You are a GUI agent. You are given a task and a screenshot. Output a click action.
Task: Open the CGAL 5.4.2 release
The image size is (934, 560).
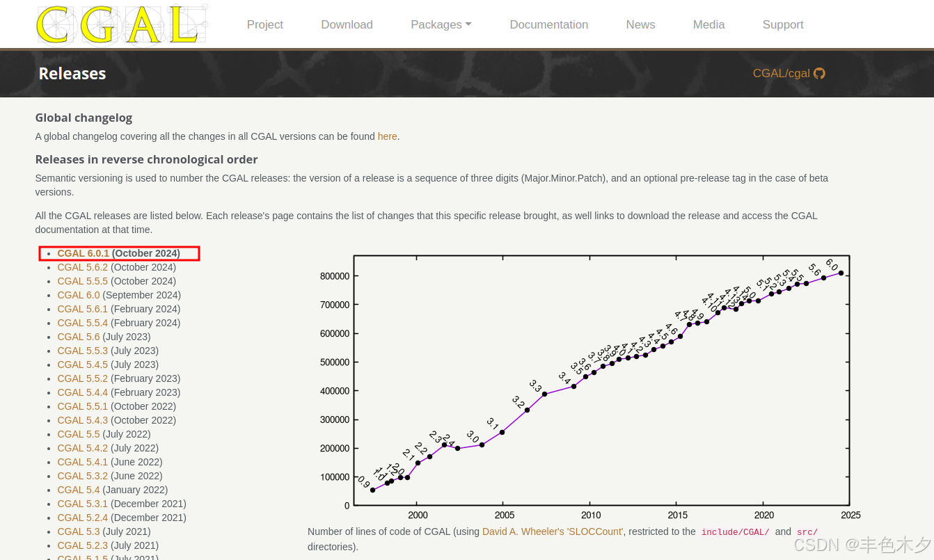(x=83, y=448)
